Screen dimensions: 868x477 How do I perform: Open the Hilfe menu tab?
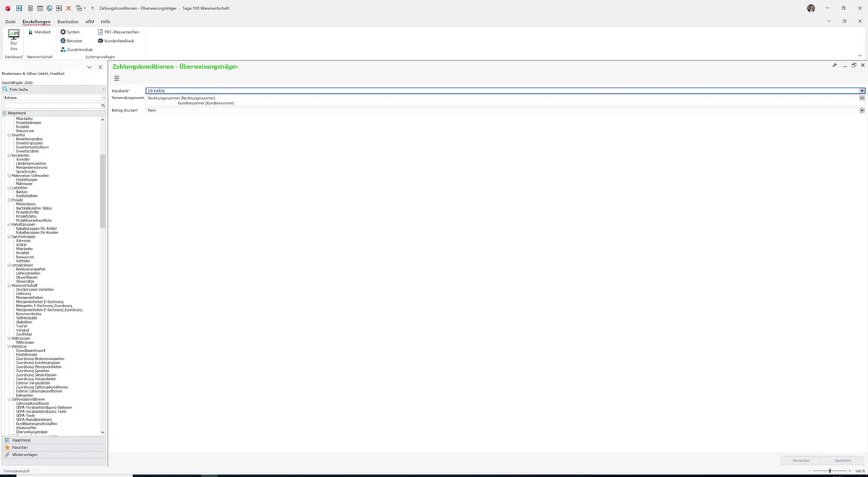tap(106, 22)
